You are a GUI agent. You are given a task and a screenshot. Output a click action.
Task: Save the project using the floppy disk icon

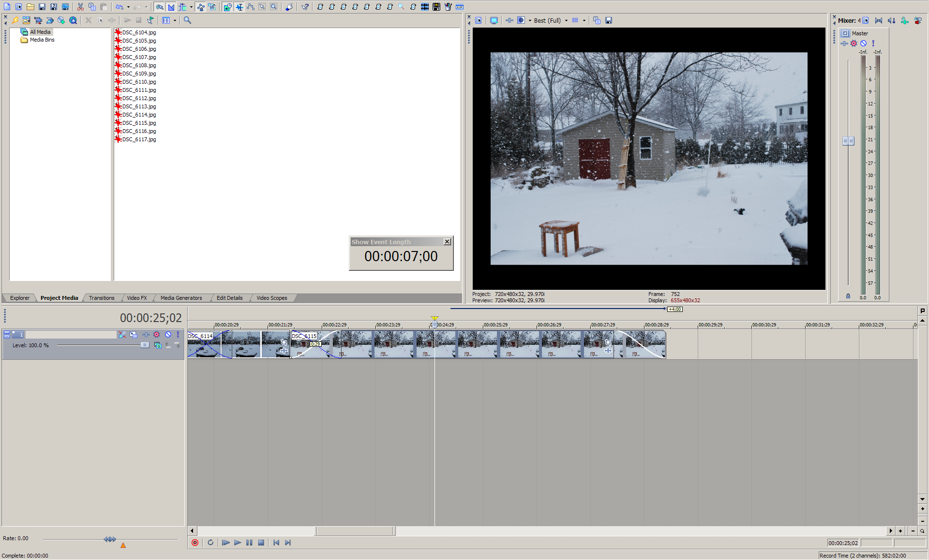(x=42, y=7)
